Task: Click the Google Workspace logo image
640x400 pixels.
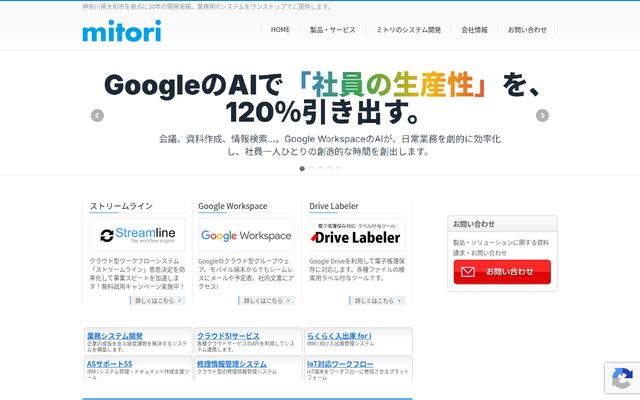Action: (x=246, y=235)
